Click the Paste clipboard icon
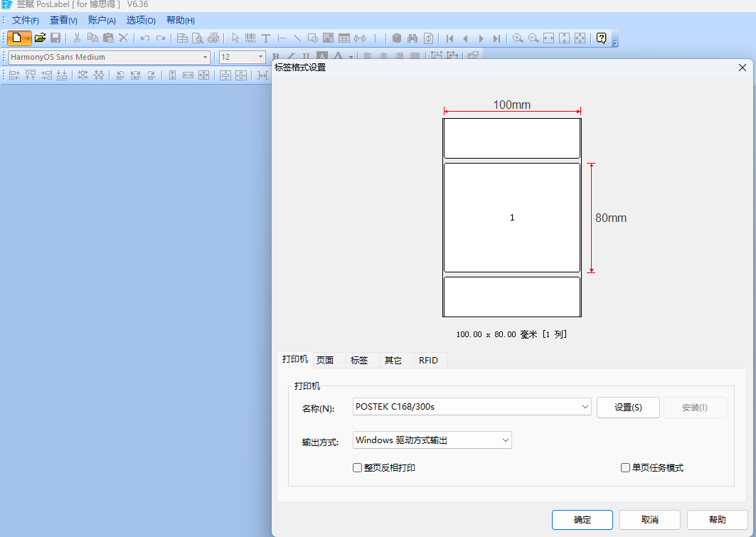Screen dimensions: 756x537 (109, 38)
